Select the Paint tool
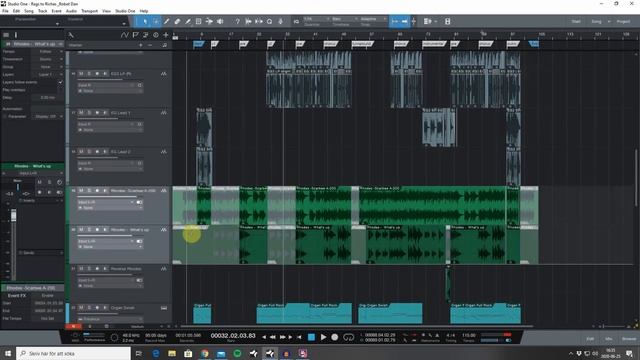This screenshot has width=640, height=360. pos(188,21)
